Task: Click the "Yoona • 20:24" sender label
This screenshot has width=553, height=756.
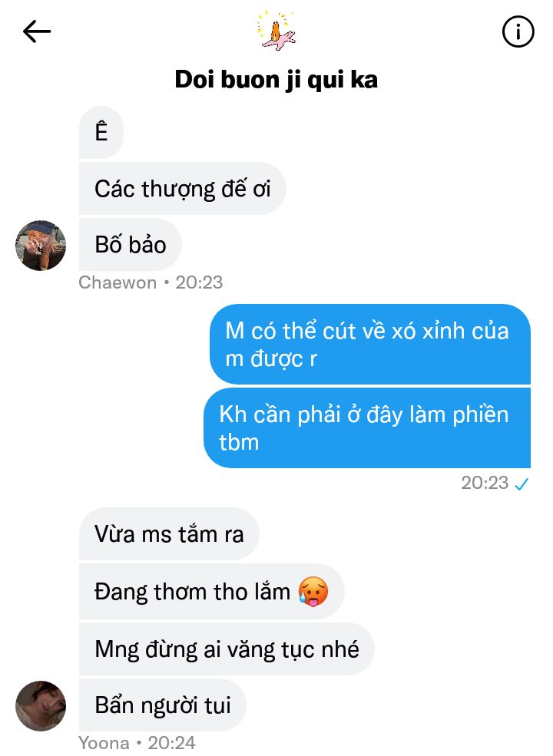Action: 137,743
